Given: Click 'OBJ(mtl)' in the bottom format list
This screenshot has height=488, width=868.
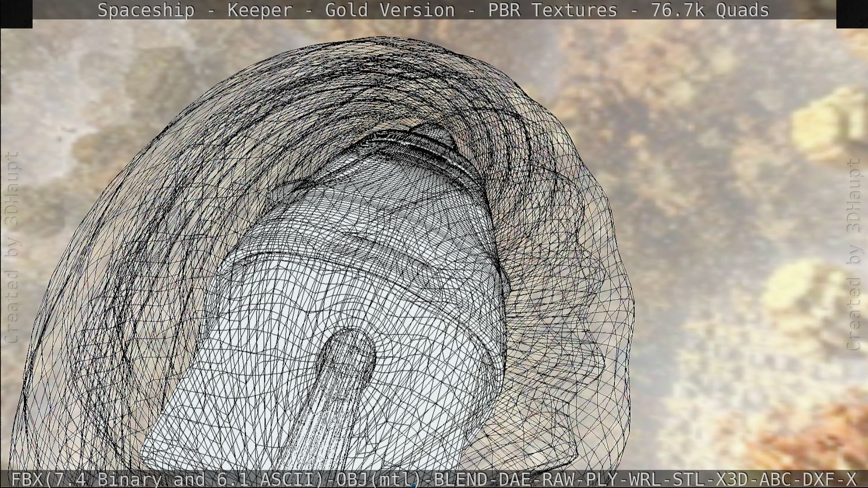Looking at the screenshot, I should click(x=379, y=479).
